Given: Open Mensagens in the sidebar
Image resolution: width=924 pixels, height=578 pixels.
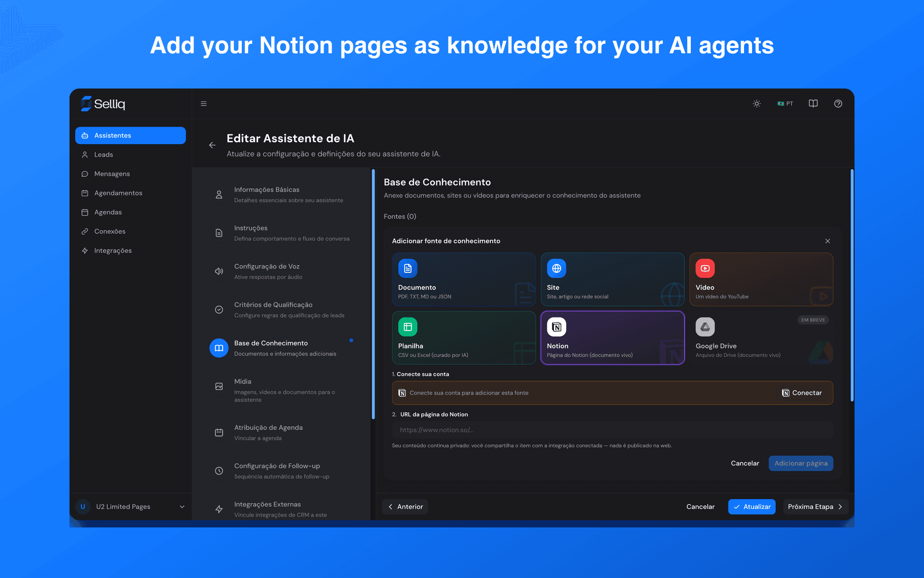Looking at the screenshot, I should point(130,174).
